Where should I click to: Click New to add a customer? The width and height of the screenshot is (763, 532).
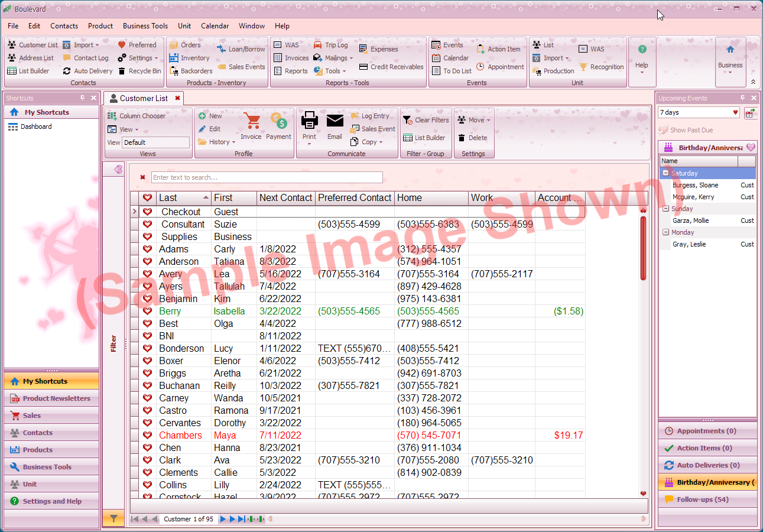coord(213,115)
